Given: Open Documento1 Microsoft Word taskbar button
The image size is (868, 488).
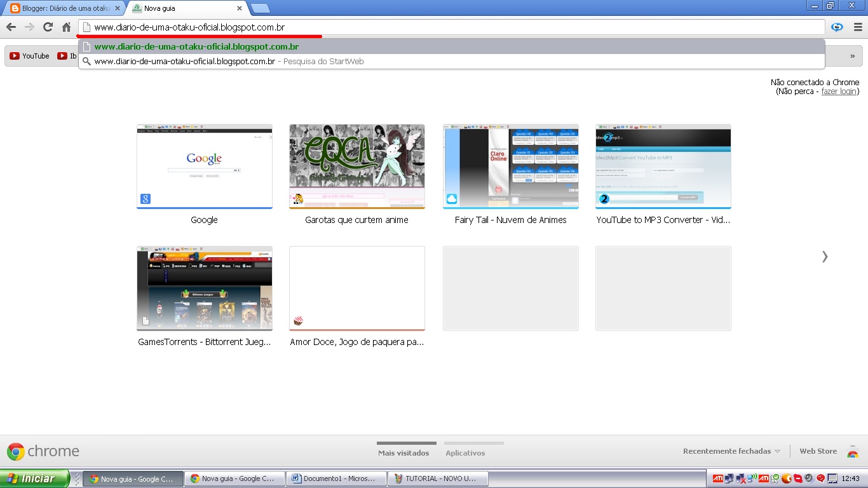Looking at the screenshot, I should pos(336,479).
